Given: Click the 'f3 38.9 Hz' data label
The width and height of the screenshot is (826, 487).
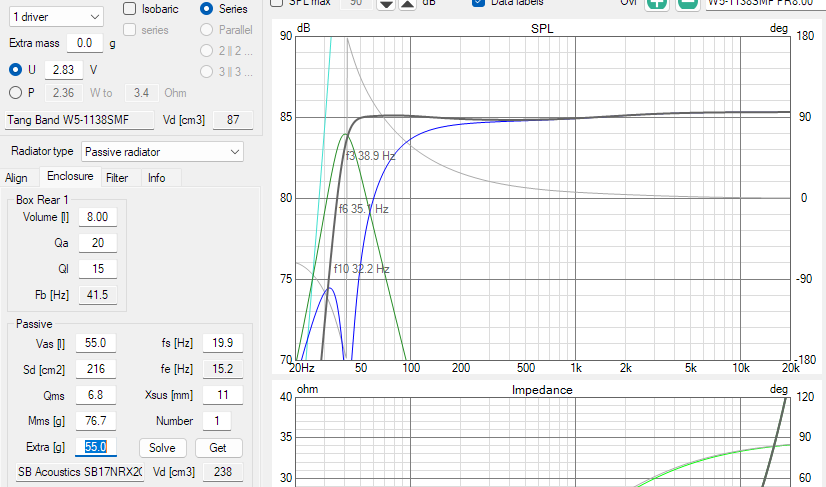Looking at the screenshot, I should pyautogui.click(x=370, y=156).
